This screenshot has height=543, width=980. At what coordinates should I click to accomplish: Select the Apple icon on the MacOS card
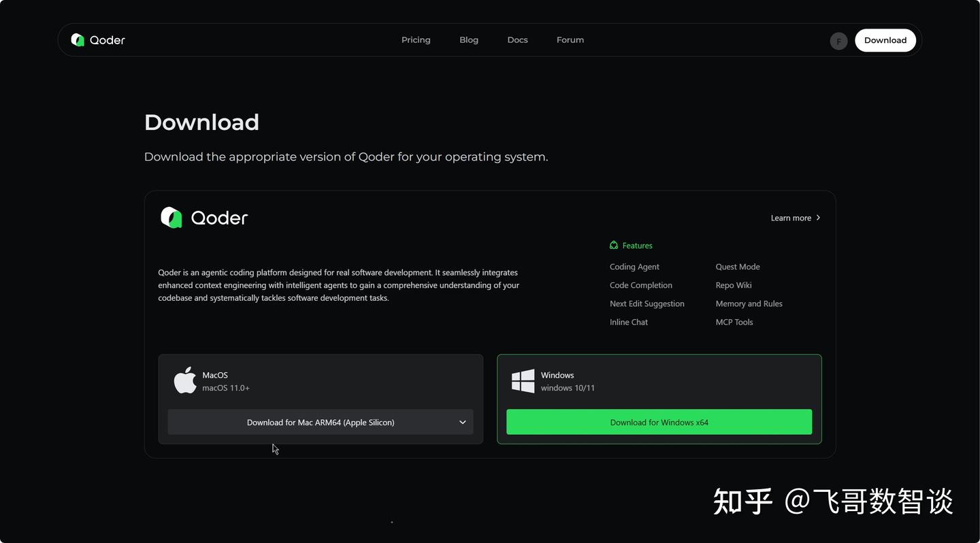[x=185, y=380]
